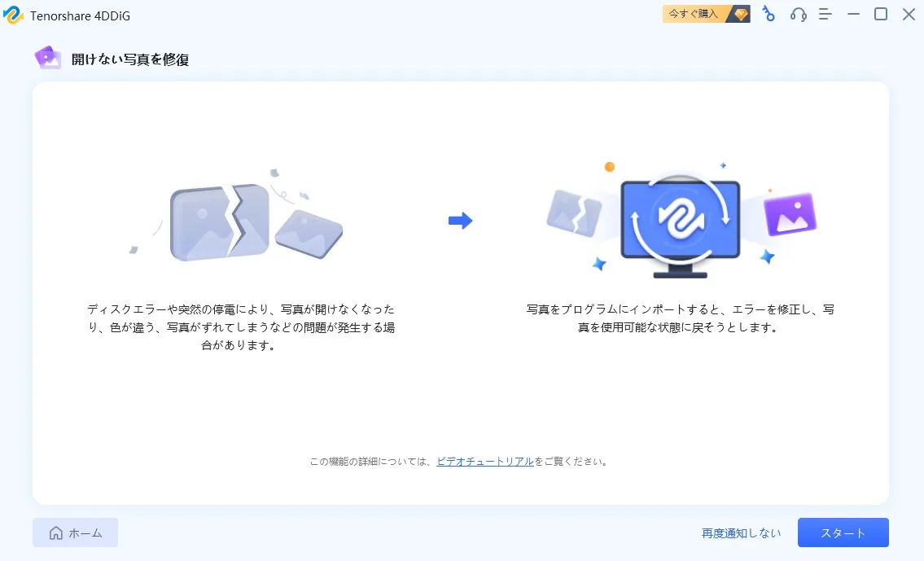This screenshot has width=924, height=561.
Task: Click the purple photo repair header icon
Action: 48,58
